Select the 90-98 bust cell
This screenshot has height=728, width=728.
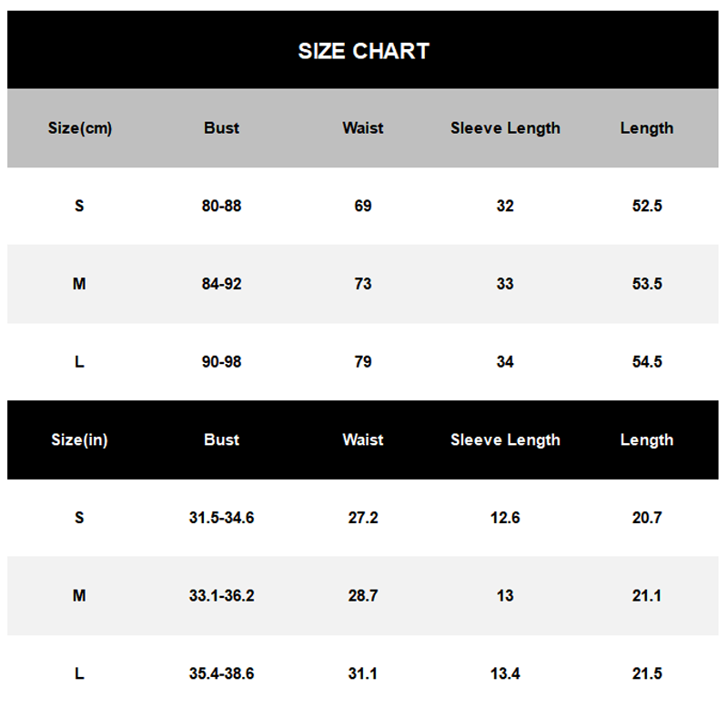point(221,361)
